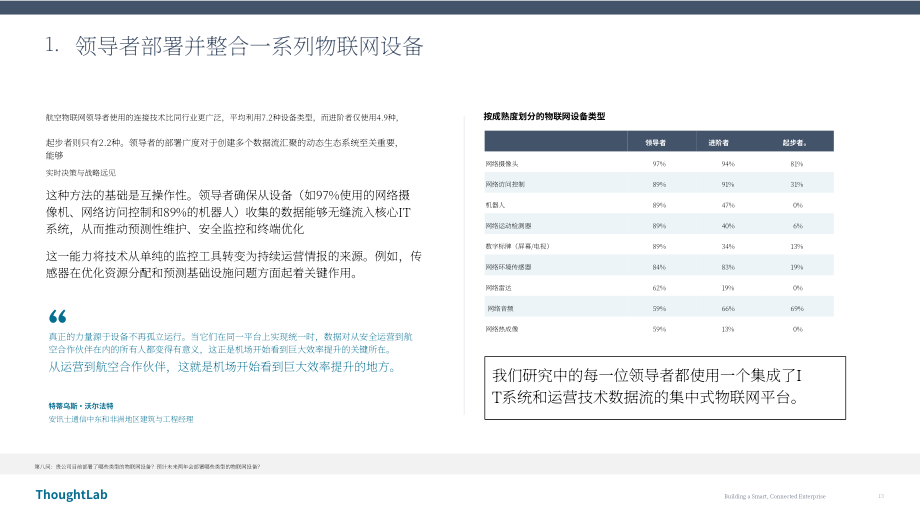920x518 pixels.
Task: Click the 94% value cell
Action: click(x=728, y=164)
